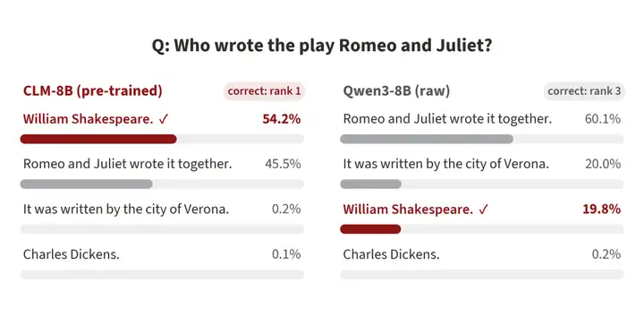The height and width of the screenshot is (325, 644).
Task: Select CLM-8B answer 'William Shakespeare.'
Action: tap(88, 119)
